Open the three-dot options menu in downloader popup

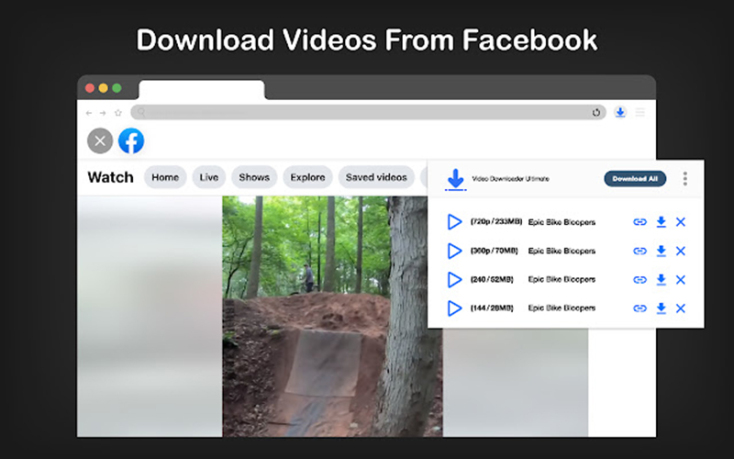coord(685,178)
